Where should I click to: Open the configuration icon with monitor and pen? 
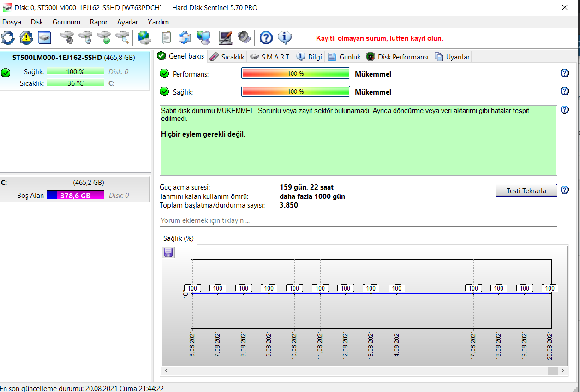225,38
